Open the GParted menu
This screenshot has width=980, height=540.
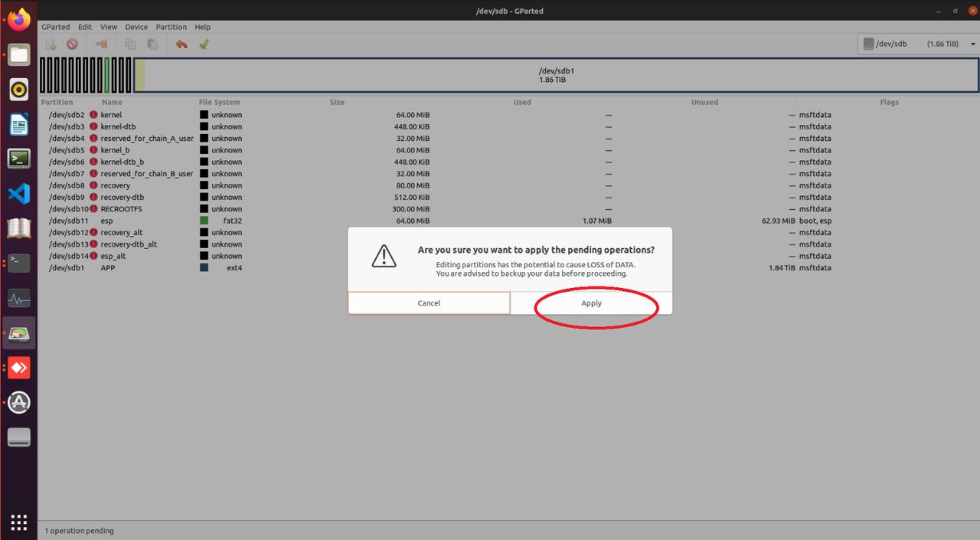pyautogui.click(x=55, y=27)
